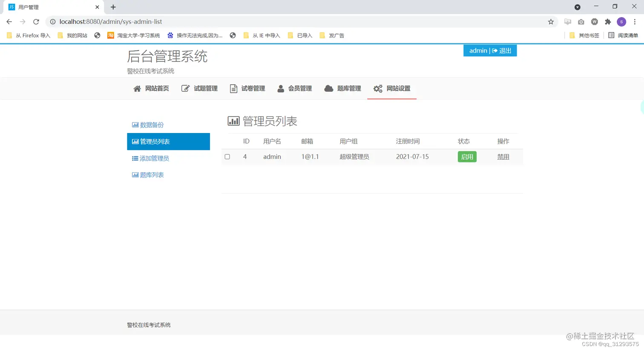Open globe bookmark before 从 IE 中导入
Screen dimensions: 644x350
coord(233,35)
